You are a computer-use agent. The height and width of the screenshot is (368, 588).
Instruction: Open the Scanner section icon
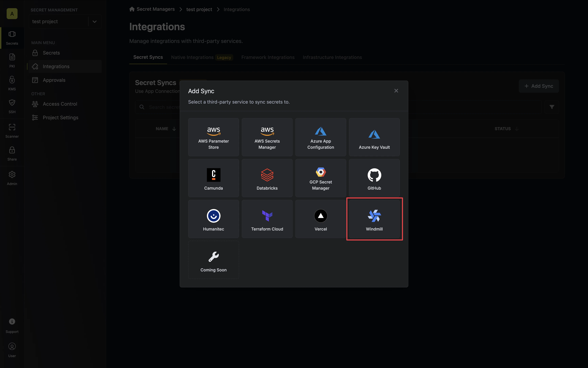12,131
